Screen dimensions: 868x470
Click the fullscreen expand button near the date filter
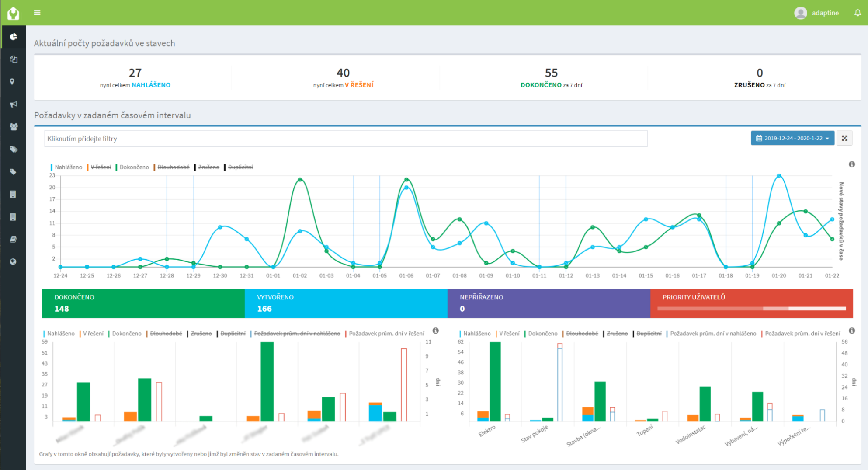845,138
